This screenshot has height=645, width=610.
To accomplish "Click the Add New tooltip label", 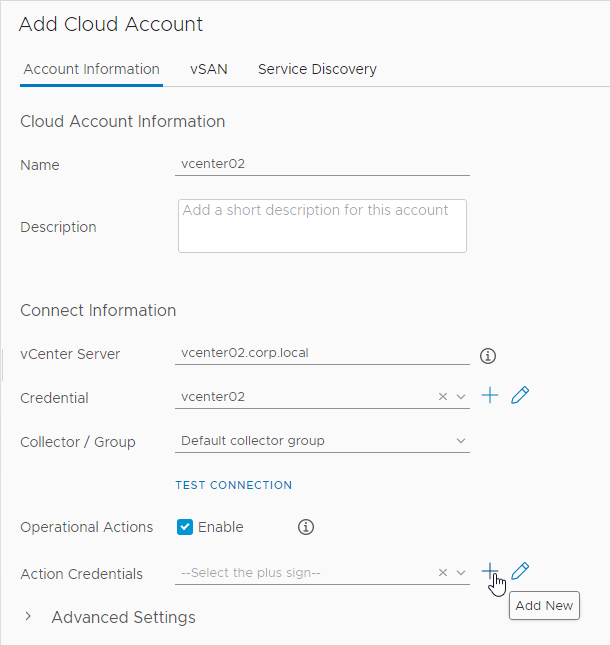I will (544, 606).
